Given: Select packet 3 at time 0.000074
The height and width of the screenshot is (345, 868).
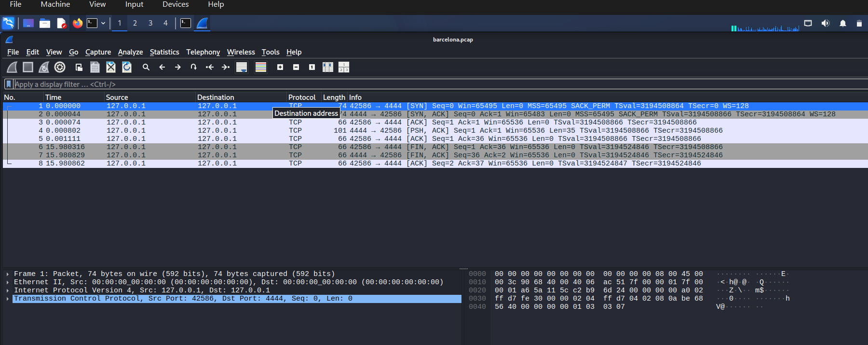Looking at the screenshot, I should click(435, 123).
